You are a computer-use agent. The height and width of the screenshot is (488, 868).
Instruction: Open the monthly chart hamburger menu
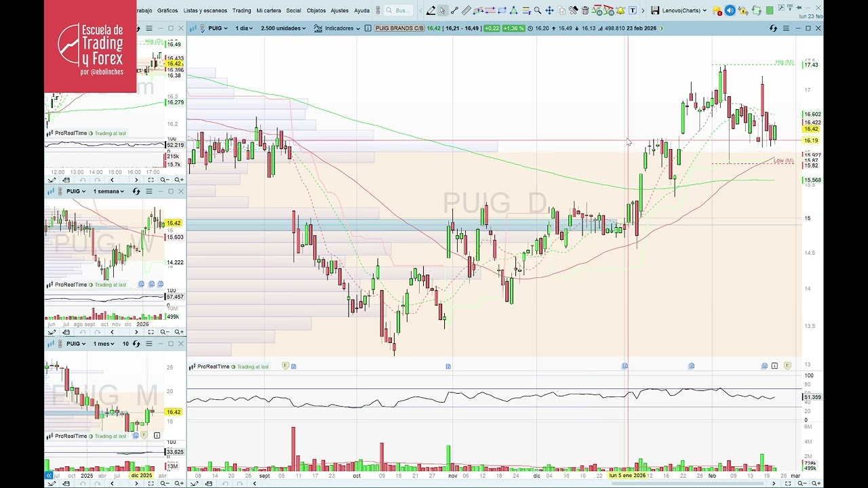tap(149, 344)
